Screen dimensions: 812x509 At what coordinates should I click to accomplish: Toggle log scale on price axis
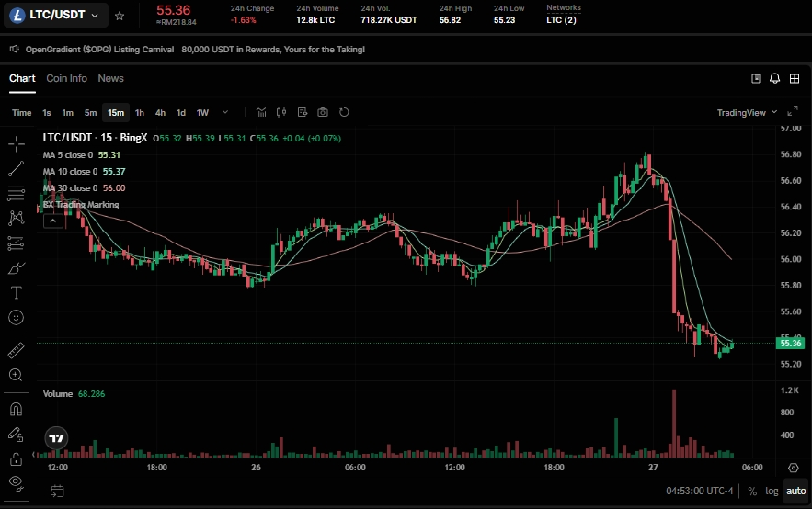pyautogui.click(x=772, y=491)
